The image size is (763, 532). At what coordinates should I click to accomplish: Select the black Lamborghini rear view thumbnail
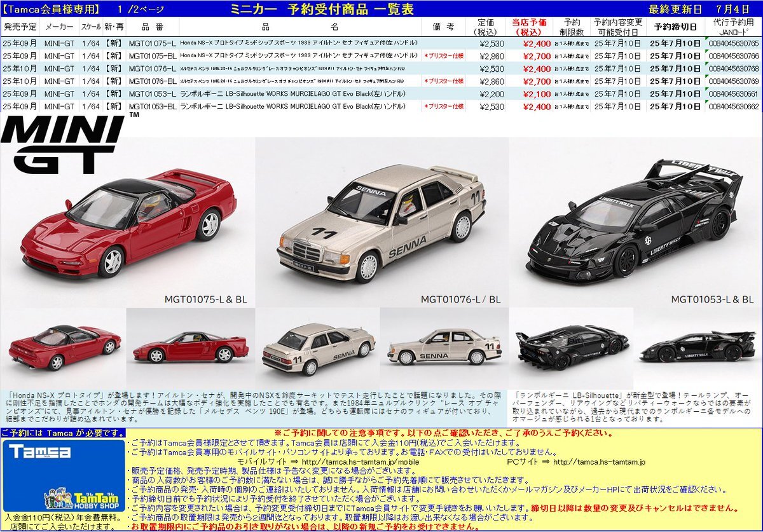click(x=572, y=347)
